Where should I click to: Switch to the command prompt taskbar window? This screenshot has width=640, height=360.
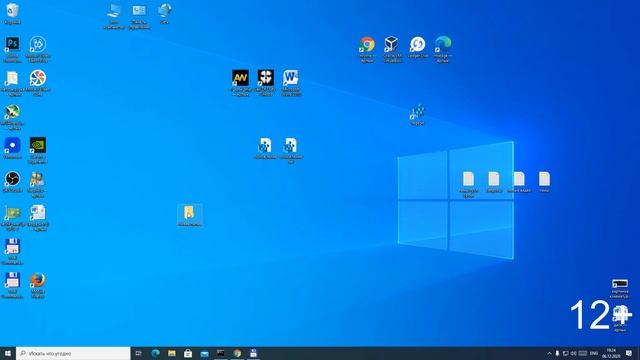[221, 353]
